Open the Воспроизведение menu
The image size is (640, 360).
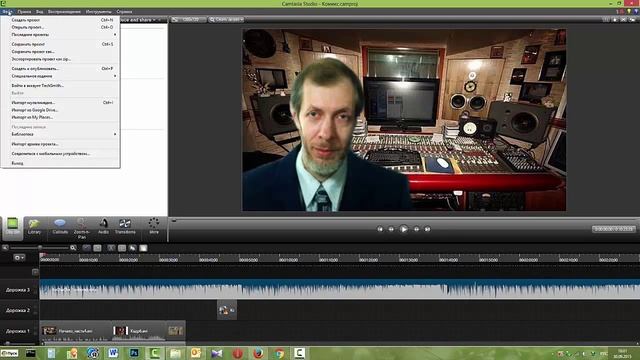pyautogui.click(x=64, y=12)
